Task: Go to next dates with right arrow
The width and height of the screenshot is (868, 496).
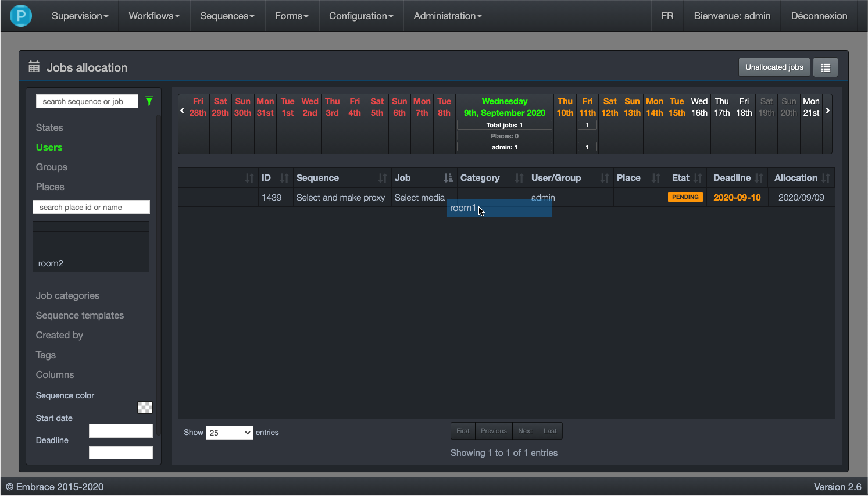Action: tap(828, 110)
